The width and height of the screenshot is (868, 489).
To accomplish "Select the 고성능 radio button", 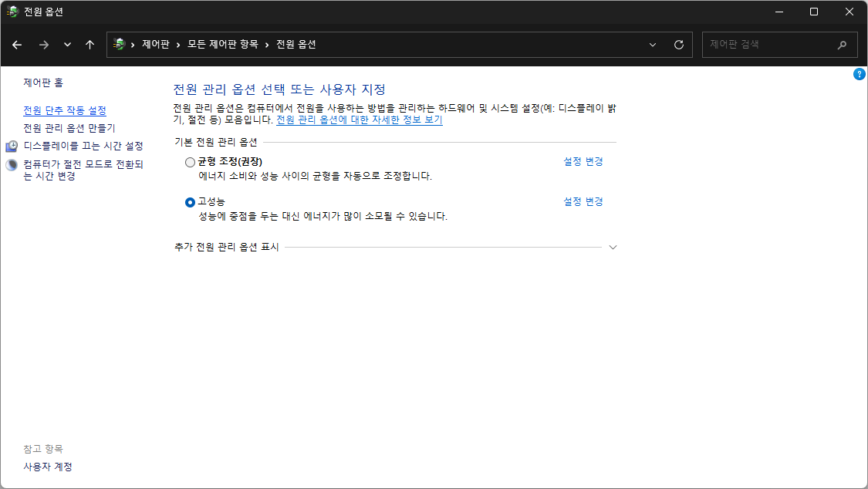I will [190, 202].
